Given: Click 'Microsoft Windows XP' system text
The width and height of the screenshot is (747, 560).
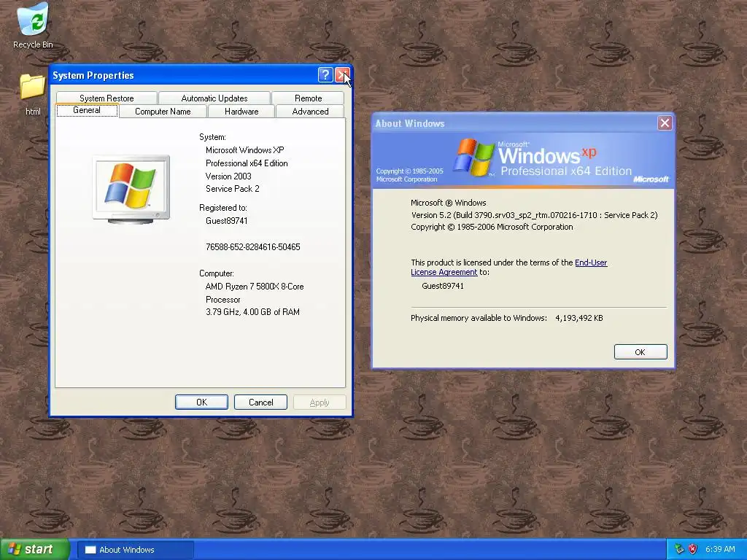Looking at the screenshot, I should click(244, 150).
